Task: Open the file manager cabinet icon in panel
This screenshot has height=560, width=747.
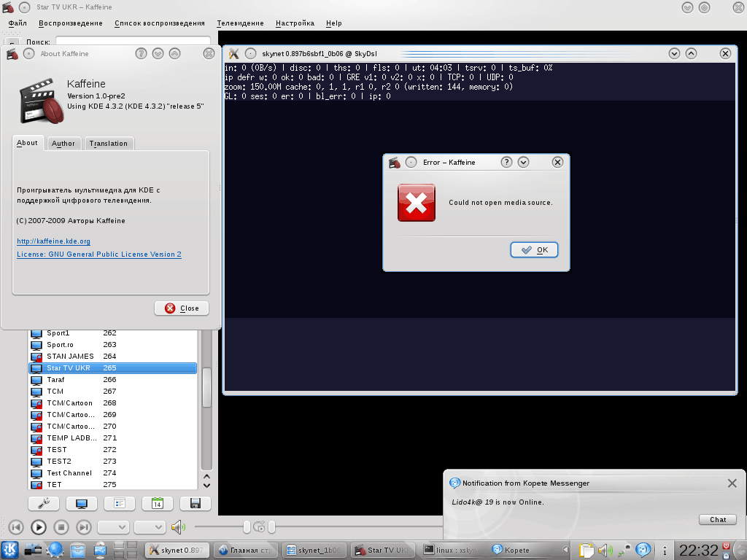Action: [77, 550]
